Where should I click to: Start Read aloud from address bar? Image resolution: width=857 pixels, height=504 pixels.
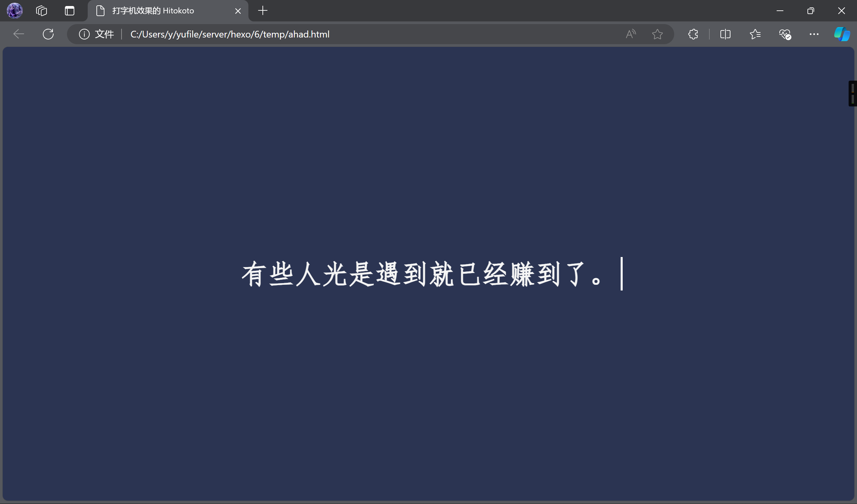630,34
